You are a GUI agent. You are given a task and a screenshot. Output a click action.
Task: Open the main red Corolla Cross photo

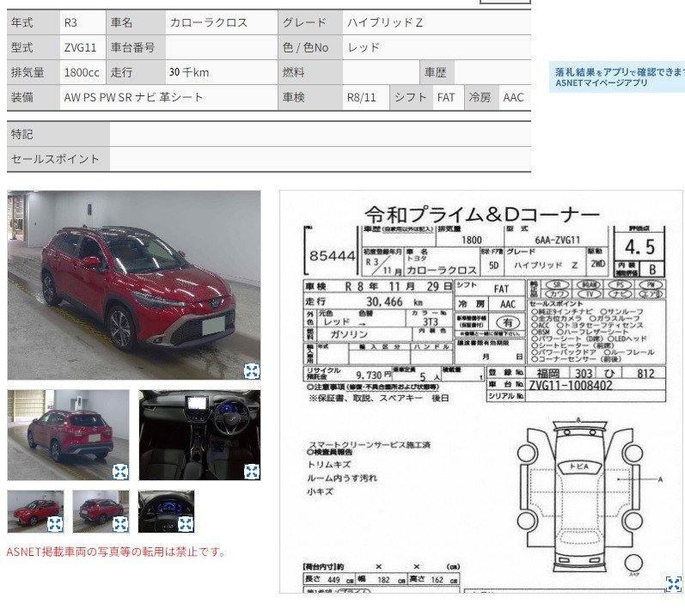134,285
